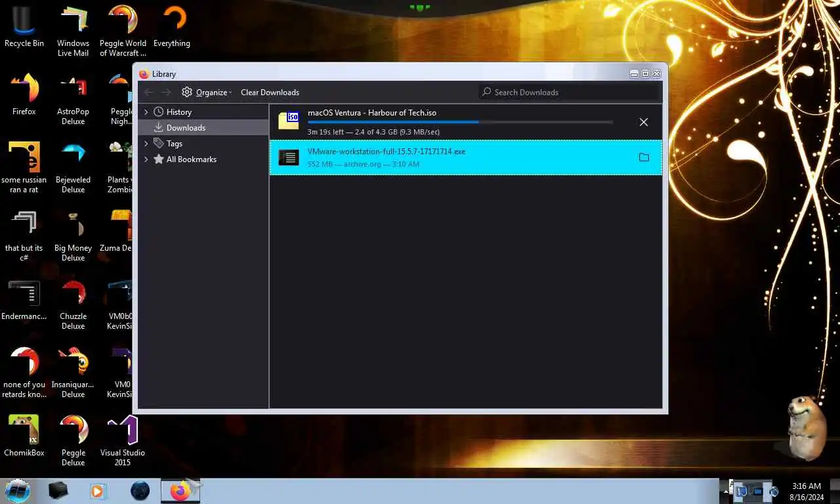Open the dark globe taskbar icon
This screenshot has width=840, height=504.
pos(140,490)
